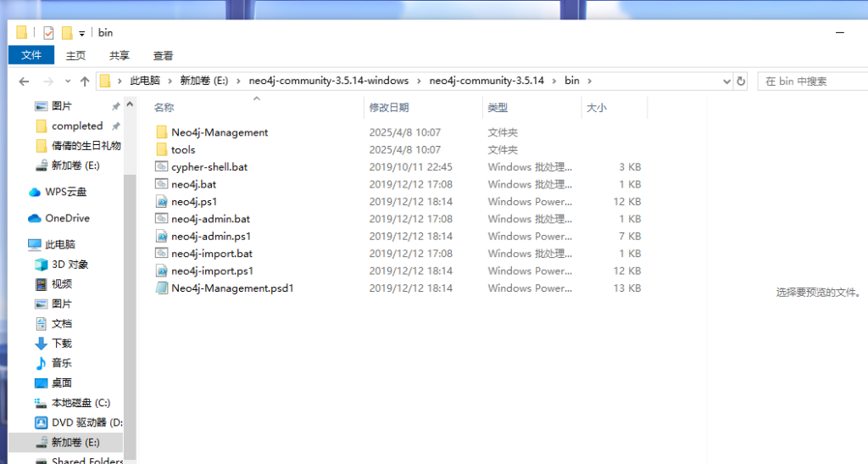868x464 pixels.
Task: Click the back navigation arrow
Action: point(24,81)
